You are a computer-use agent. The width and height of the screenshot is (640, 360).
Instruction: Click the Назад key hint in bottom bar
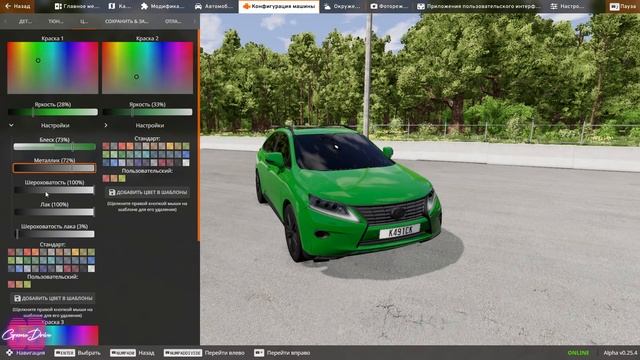pyautogui.click(x=132, y=353)
